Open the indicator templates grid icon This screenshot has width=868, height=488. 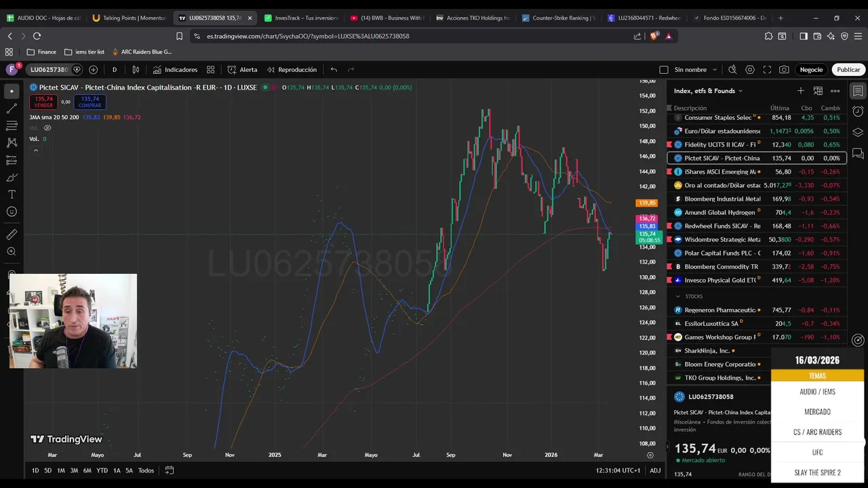[x=211, y=70]
